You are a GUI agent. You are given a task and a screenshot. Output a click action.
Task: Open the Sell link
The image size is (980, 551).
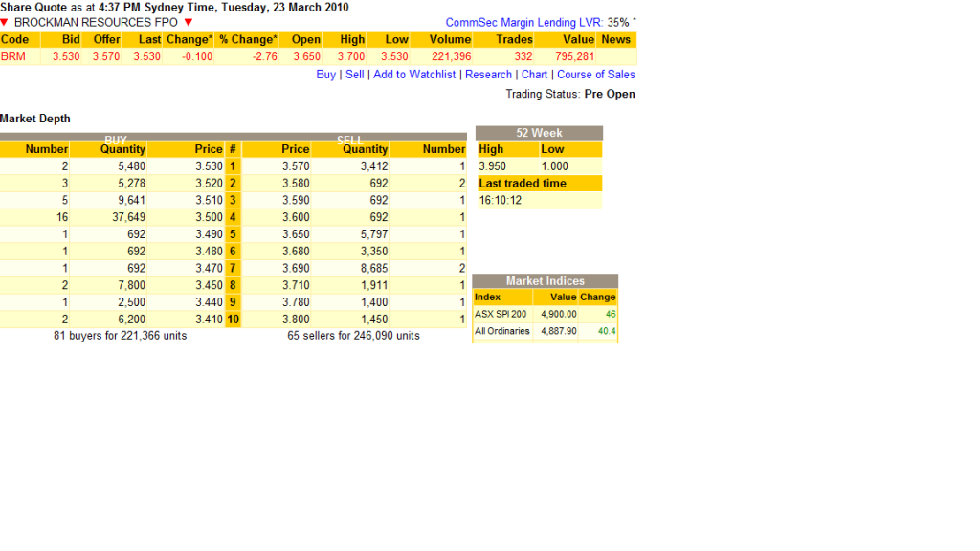point(354,75)
